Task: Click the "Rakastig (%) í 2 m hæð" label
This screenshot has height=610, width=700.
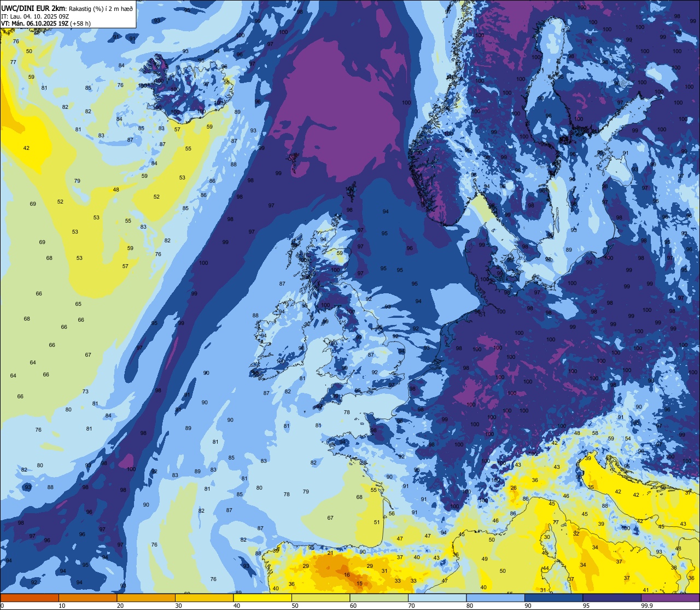Action: pyautogui.click(x=101, y=8)
